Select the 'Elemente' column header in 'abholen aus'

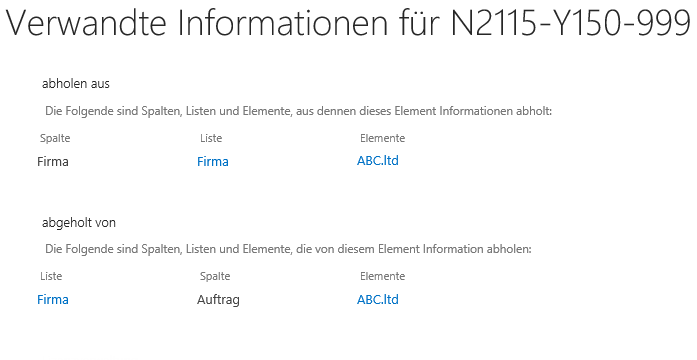point(382,138)
